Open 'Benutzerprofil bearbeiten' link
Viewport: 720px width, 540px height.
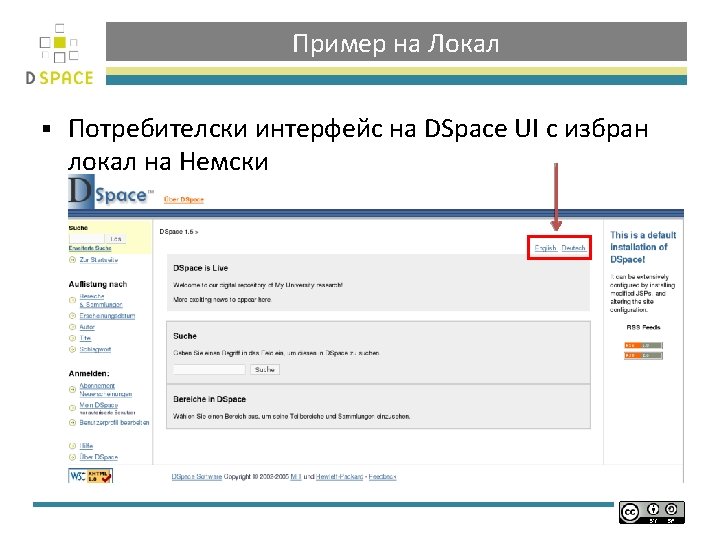pos(114,422)
